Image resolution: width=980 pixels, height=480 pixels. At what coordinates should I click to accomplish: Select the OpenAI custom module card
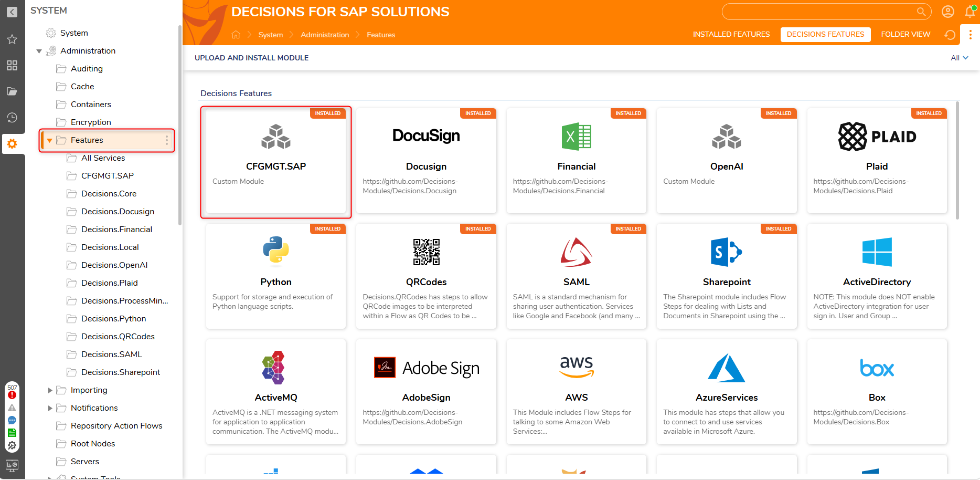(x=727, y=161)
